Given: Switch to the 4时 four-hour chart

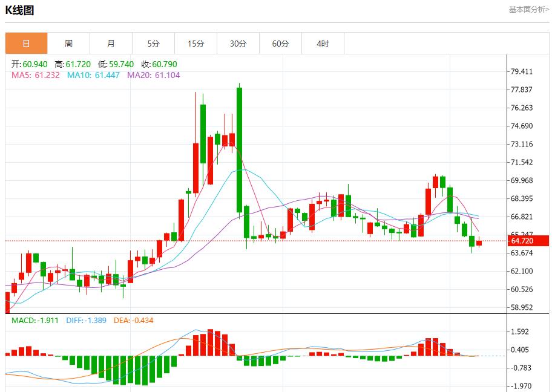Looking at the screenshot, I should tap(323, 43).
